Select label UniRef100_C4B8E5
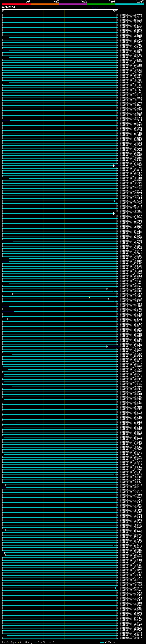 pyautogui.click(x=131, y=347)
